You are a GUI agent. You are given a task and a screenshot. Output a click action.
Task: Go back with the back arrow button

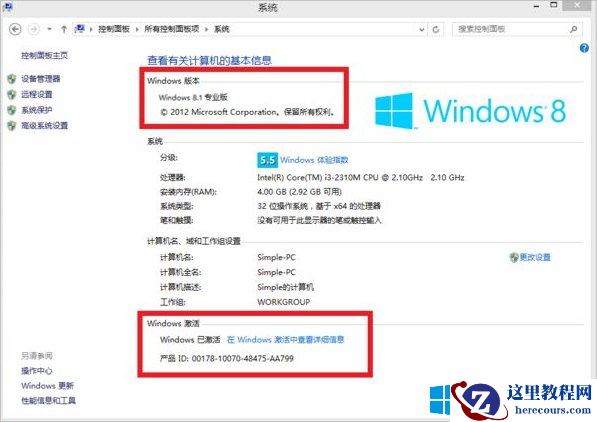coord(15,29)
